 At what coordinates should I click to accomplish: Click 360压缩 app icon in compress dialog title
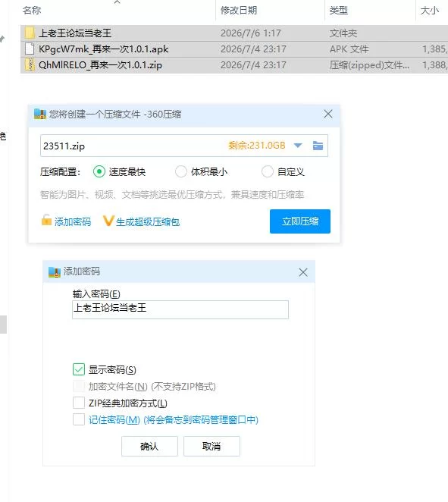point(40,115)
